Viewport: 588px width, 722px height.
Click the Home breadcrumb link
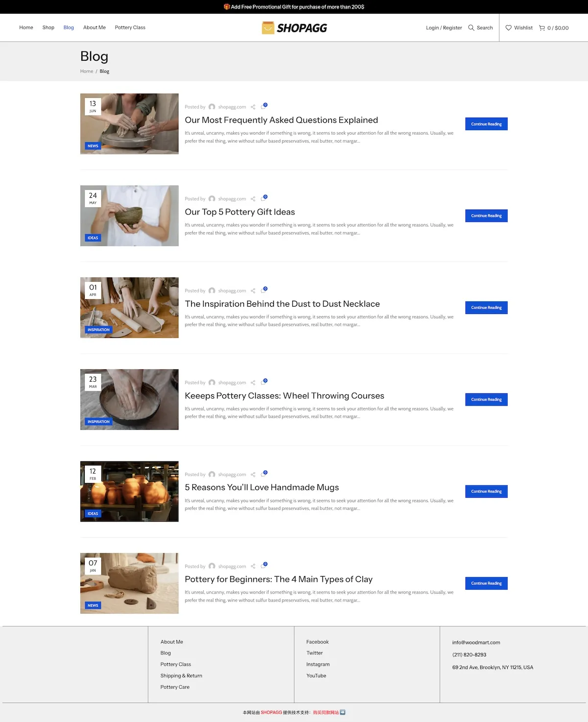[x=87, y=72]
